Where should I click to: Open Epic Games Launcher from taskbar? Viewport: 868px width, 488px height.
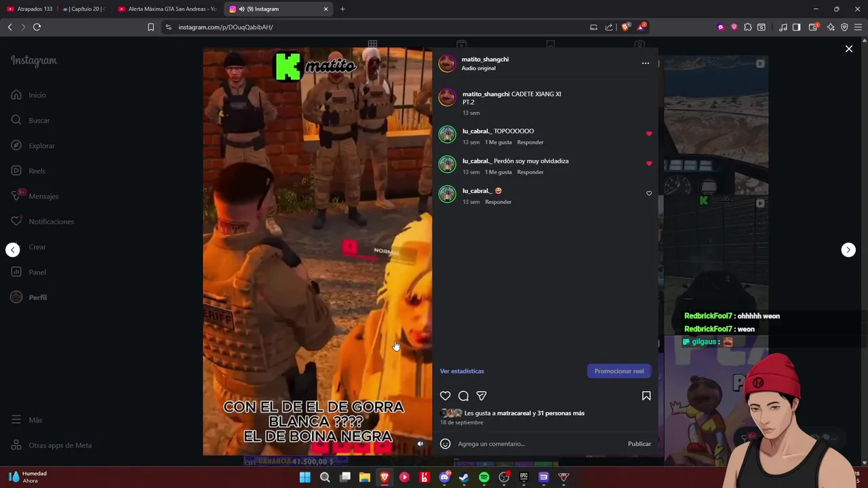pyautogui.click(x=524, y=477)
